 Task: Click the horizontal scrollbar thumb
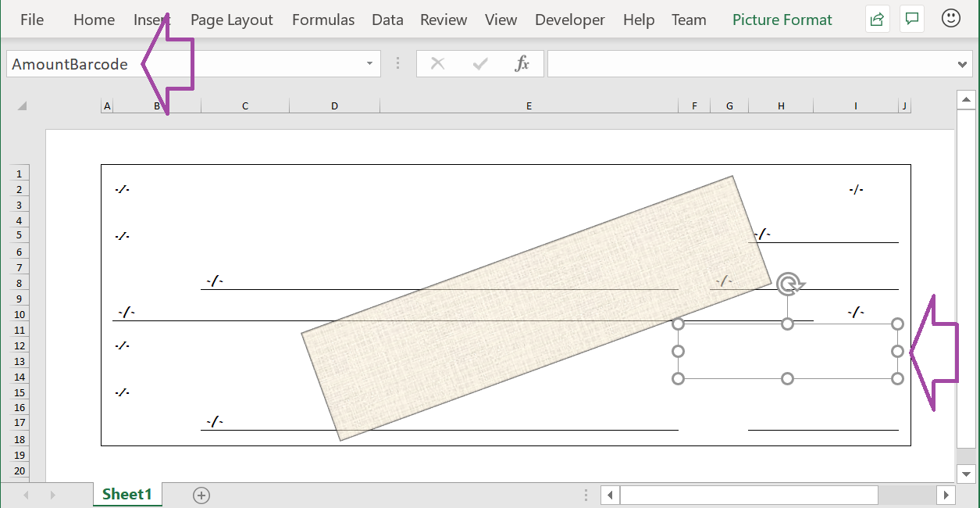(x=749, y=495)
